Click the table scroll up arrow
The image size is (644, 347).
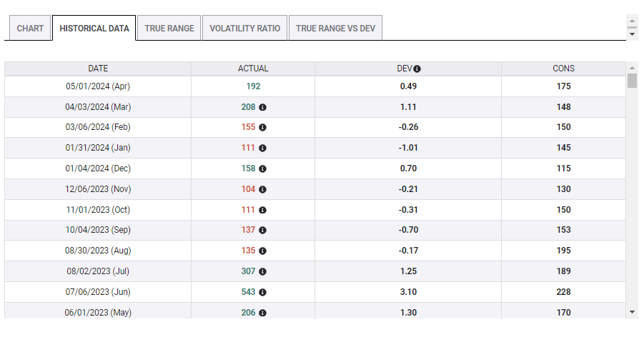632,67
